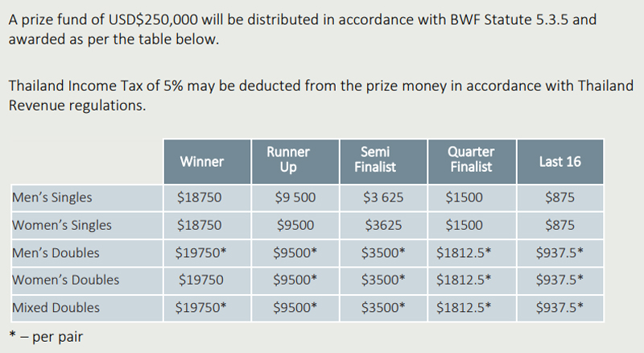The image size is (644, 353).
Task: Click the Quarter Finalist column header
Action: pyautogui.click(x=470, y=160)
